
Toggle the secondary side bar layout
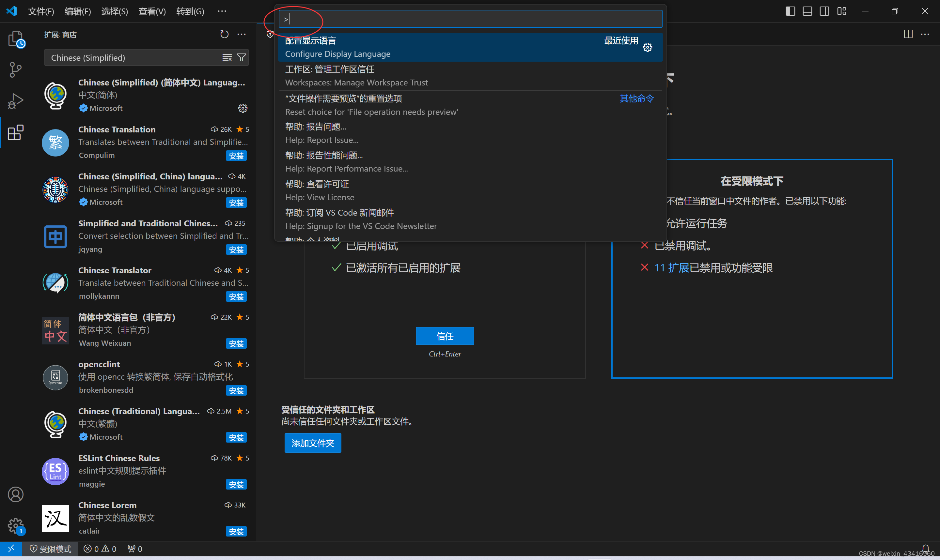point(824,11)
